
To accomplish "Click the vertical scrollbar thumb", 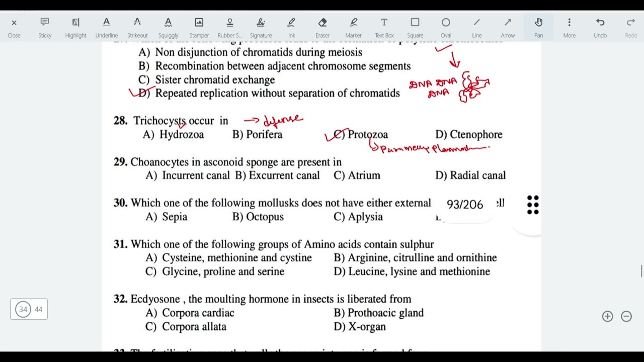I will [x=641, y=270].
